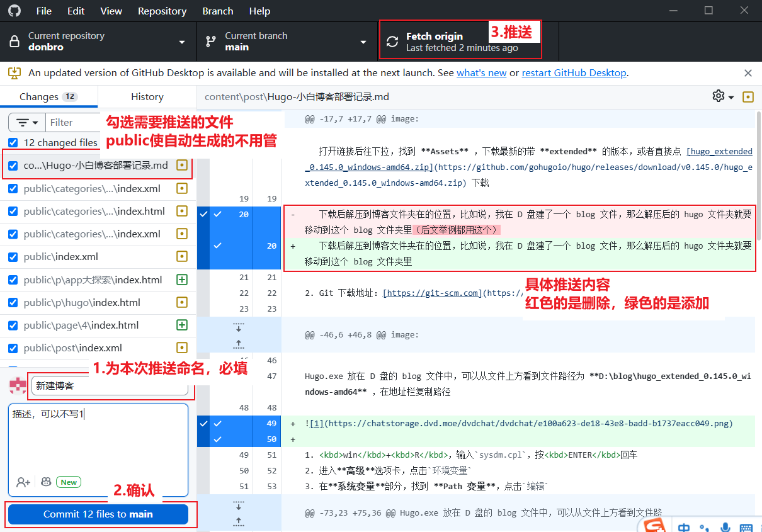Click the gift box update icon in the banner
Image resolution: width=762 pixels, height=532 pixels.
click(x=14, y=73)
